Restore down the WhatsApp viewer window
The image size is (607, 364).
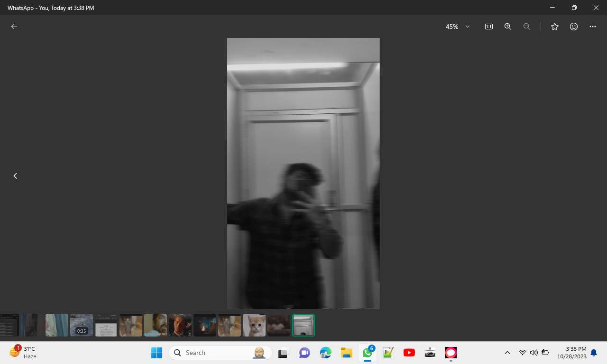(x=574, y=8)
